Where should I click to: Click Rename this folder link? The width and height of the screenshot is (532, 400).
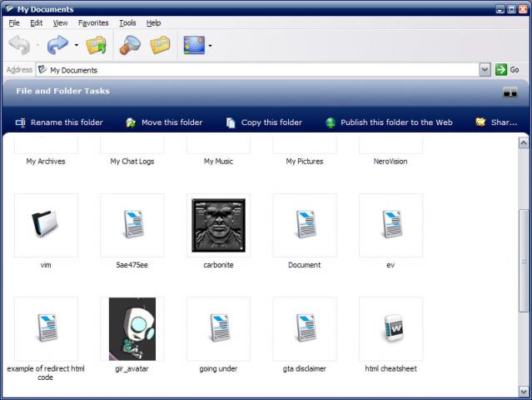click(67, 122)
